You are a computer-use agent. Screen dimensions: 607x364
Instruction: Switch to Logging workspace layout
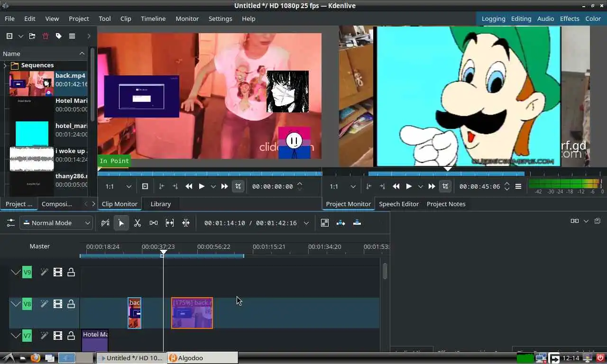click(x=493, y=18)
